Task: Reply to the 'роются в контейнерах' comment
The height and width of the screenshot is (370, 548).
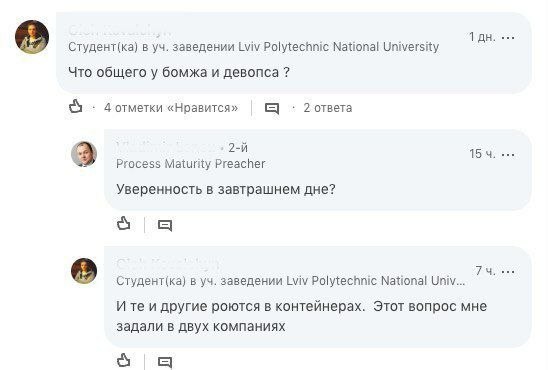Action: click(165, 362)
